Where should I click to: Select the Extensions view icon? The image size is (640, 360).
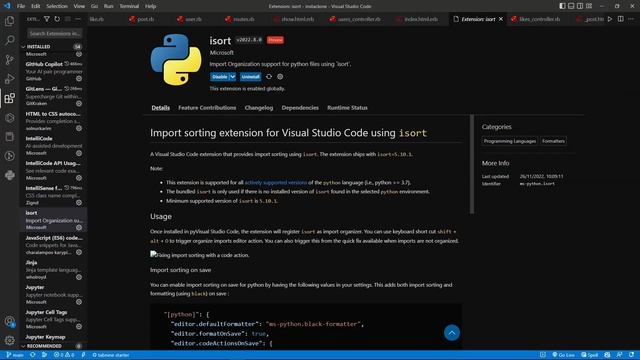pos(9,98)
